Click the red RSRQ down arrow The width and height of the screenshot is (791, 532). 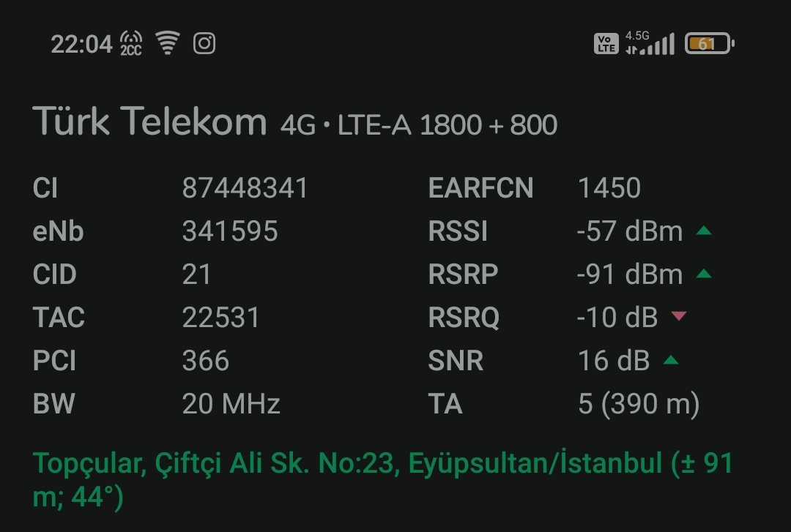(678, 316)
